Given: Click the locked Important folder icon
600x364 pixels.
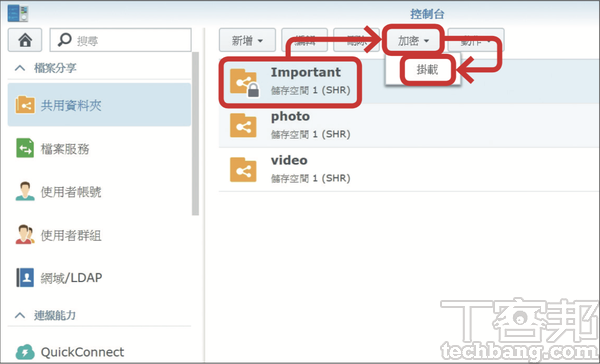Looking at the screenshot, I should [244, 82].
